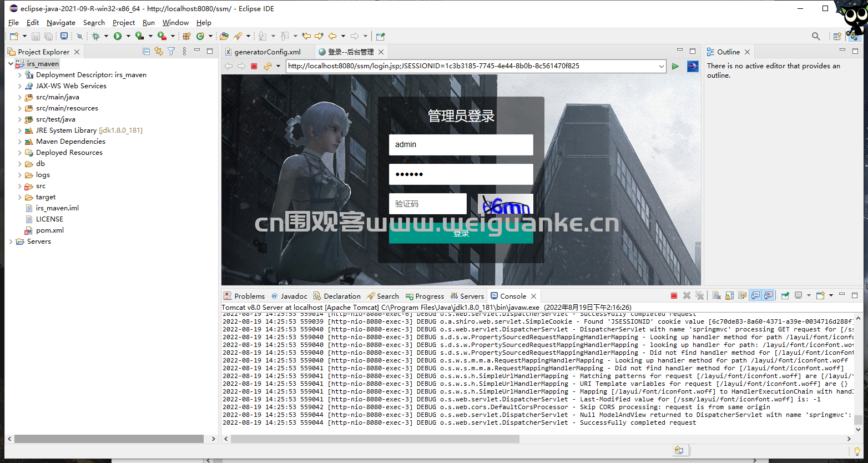
Task: Toggle Show Console on standard output
Action: [755, 295]
